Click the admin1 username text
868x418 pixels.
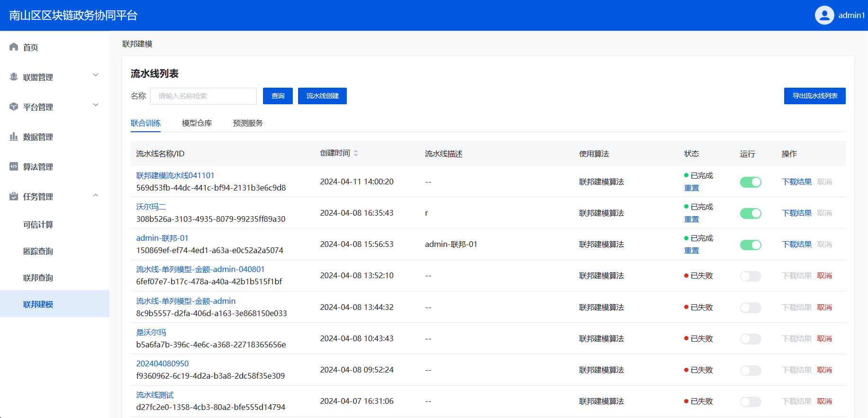tap(851, 15)
